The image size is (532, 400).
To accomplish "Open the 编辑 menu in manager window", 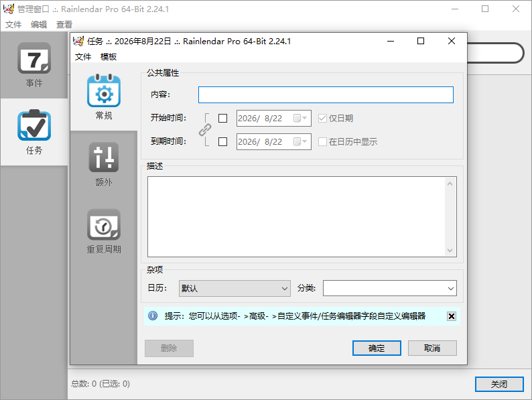I will [x=39, y=24].
